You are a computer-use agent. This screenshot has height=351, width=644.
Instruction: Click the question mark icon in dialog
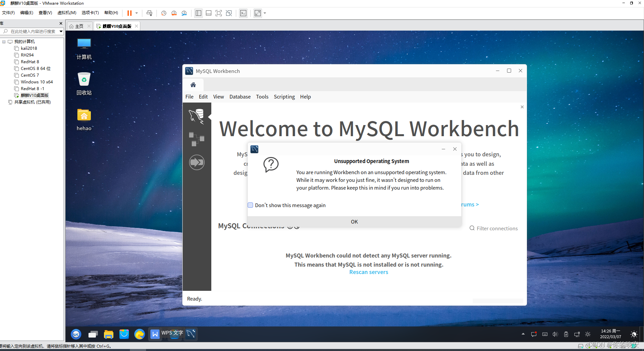pyautogui.click(x=271, y=165)
